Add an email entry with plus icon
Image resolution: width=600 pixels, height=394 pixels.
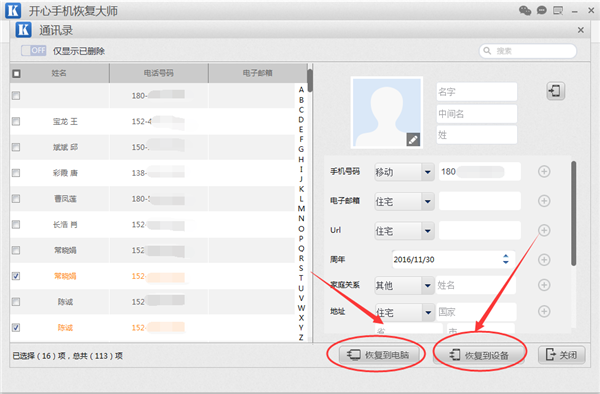click(x=544, y=201)
